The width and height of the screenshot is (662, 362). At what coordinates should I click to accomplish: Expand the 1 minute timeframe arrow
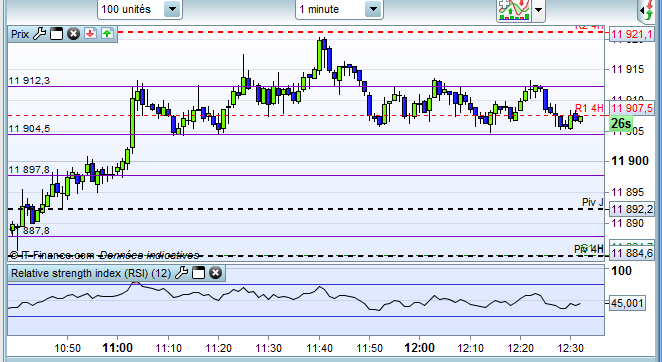[373, 9]
